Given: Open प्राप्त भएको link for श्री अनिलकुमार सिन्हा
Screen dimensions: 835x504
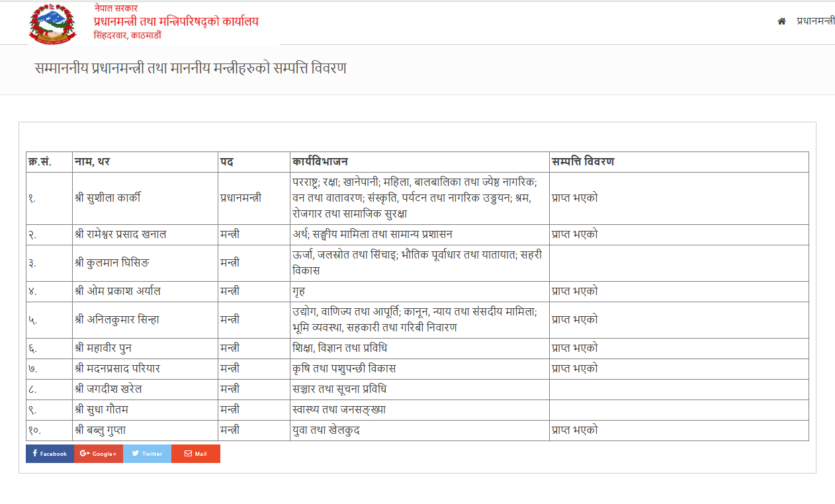Looking at the screenshot, I should [575, 320].
